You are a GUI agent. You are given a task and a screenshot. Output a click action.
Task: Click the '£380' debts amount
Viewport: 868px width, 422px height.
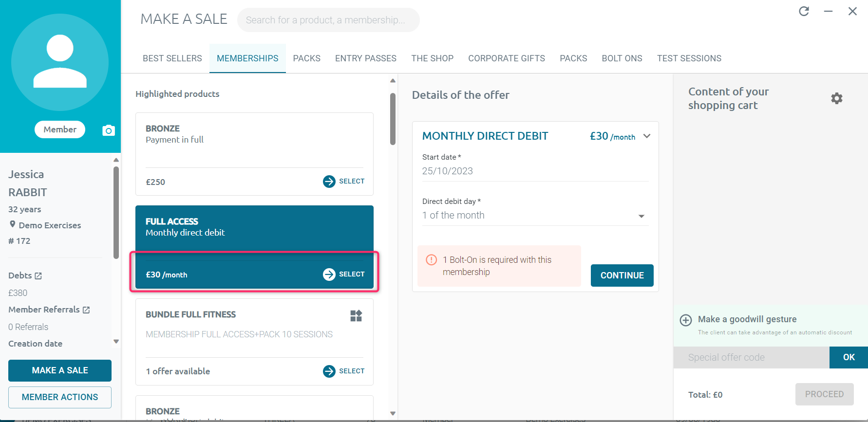18,293
